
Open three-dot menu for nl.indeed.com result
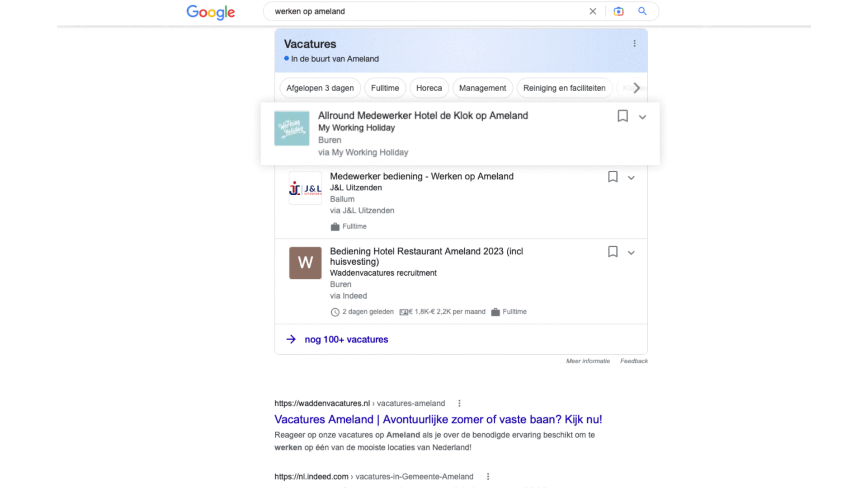click(488, 476)
